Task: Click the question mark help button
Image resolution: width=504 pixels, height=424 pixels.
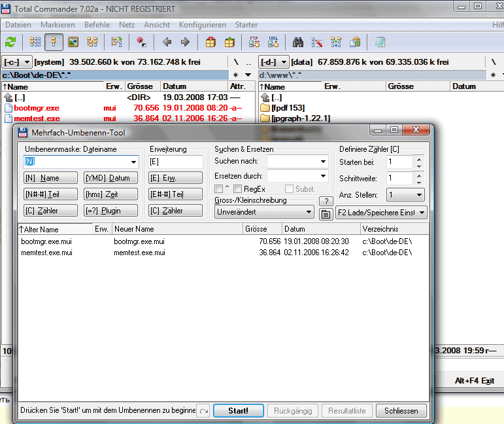Action: 326,201
